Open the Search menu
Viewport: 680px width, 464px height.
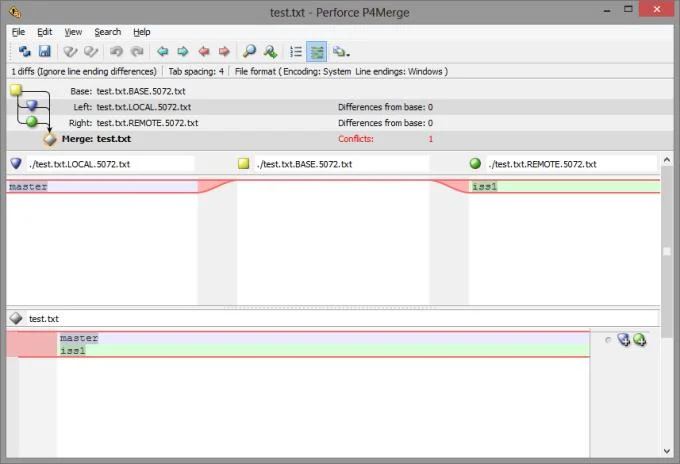[x=108, y=32]
